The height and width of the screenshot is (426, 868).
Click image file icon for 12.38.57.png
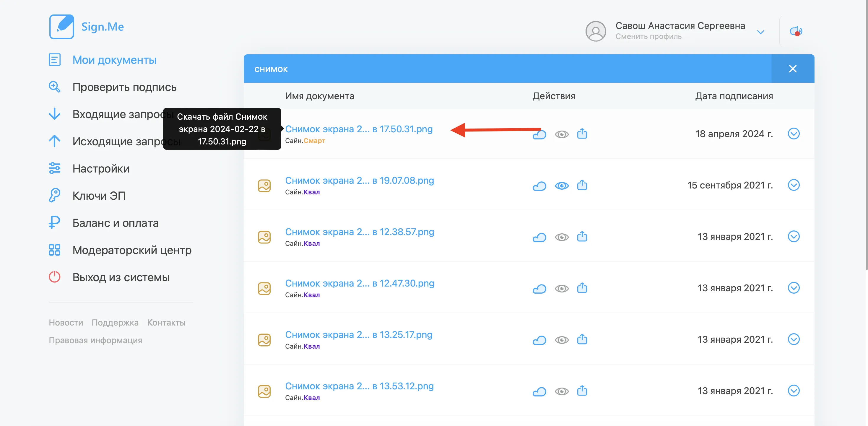pyautogui.click(x=264, y=237)
